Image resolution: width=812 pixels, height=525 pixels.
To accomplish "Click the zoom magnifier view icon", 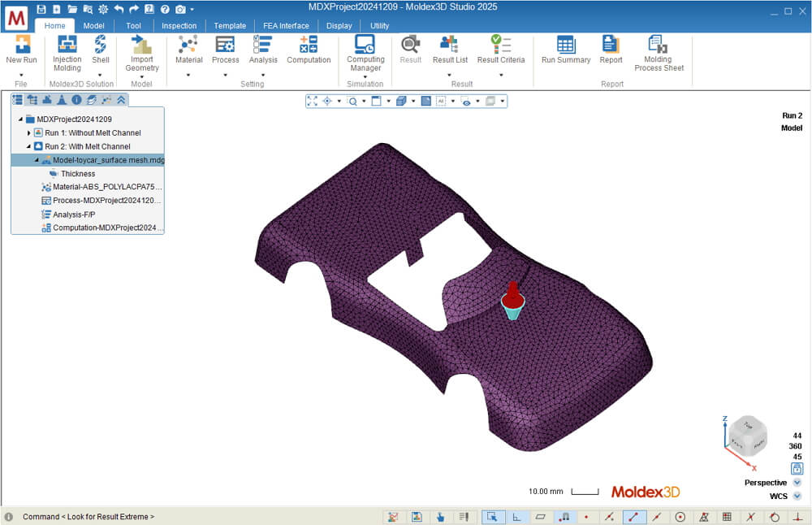I will pyautogui.click(x=352, y=101).
